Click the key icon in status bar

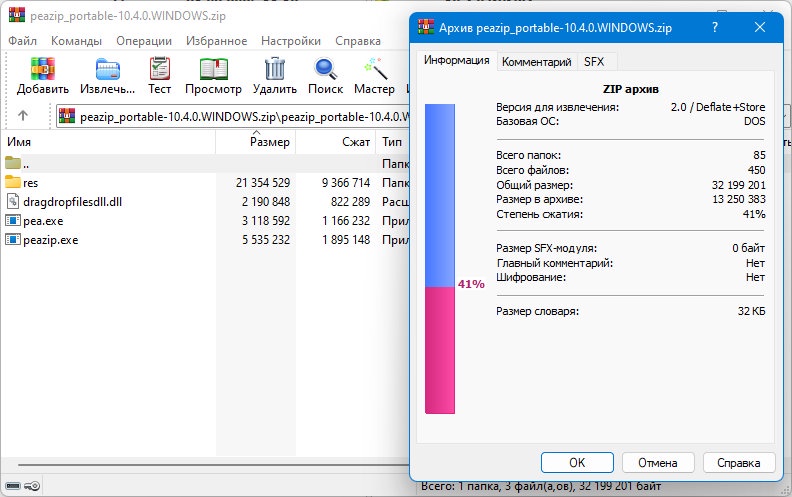coord(32,486)
